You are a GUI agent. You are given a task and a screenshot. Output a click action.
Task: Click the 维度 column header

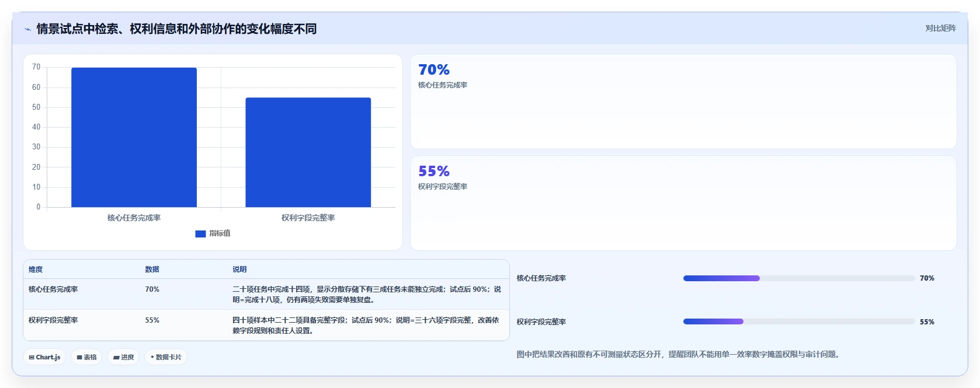point(36,270)
